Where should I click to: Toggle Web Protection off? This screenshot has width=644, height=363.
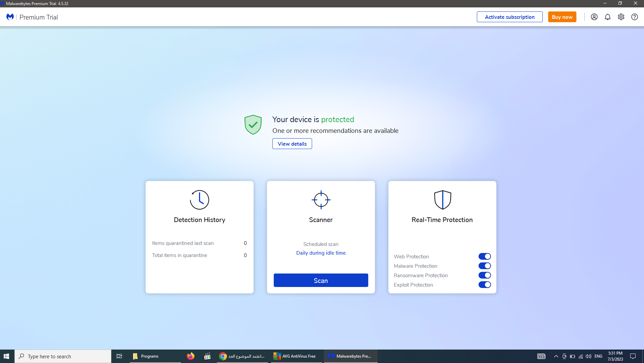click(485, 256)
